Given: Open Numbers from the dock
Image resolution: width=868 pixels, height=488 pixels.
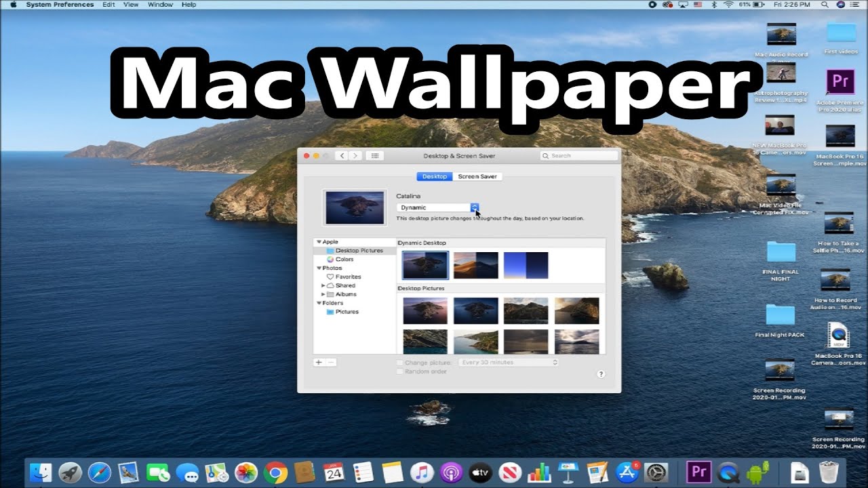Looking at the screenshot, I should click(539, 472).
